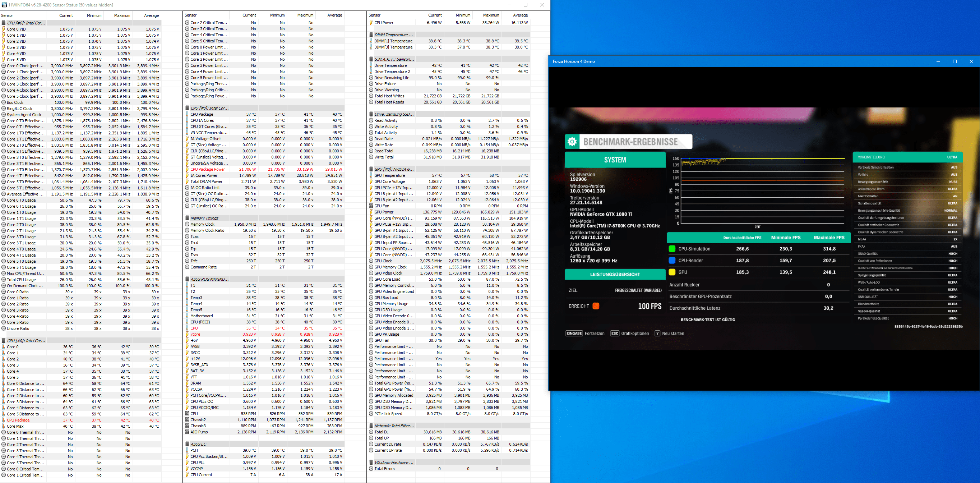Image resolution: width=980 pixels, height=483 pixels.
Task: Maximize the Forza Horizon 4 Demo window
Action: (x=954, y=61)
